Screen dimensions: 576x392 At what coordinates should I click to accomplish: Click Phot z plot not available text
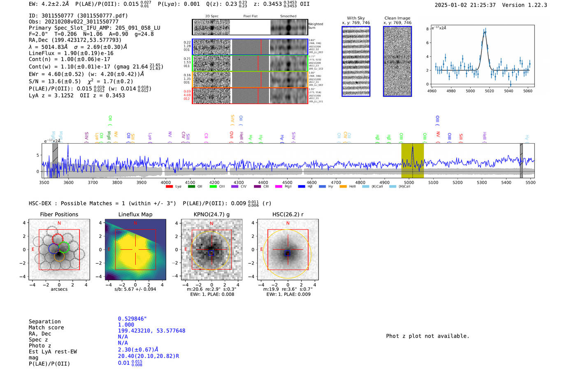427,336
